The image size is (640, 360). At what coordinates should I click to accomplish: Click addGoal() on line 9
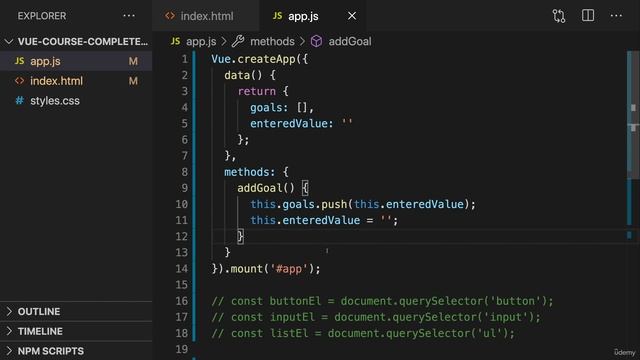266,188
